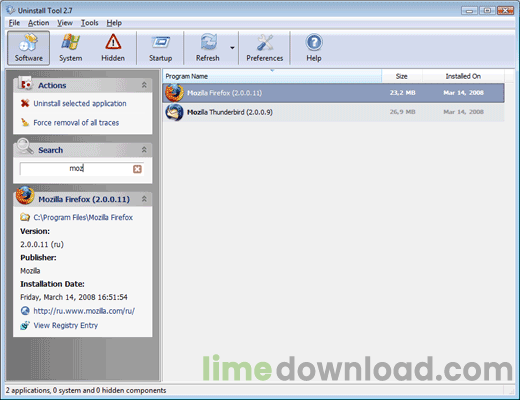Click the Thunderbird row's Mar 14, 2008 date

pos(463,112)
